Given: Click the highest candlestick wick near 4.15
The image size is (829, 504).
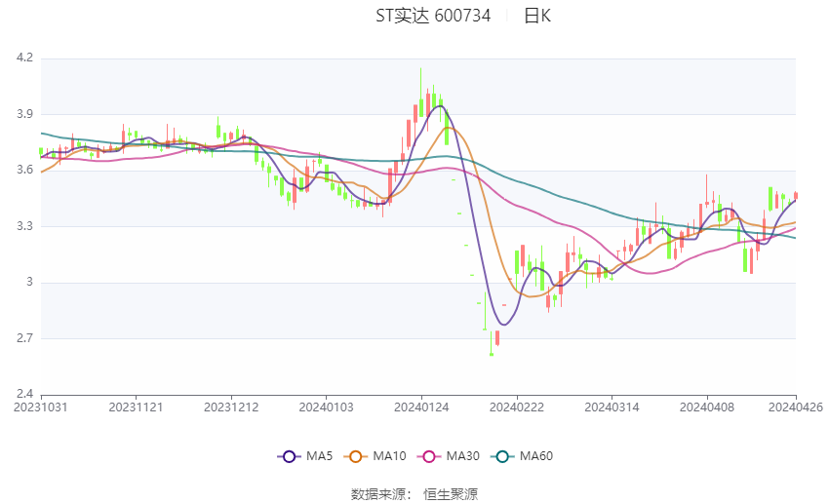Looking at the screenshot, I should click(421, 93).
